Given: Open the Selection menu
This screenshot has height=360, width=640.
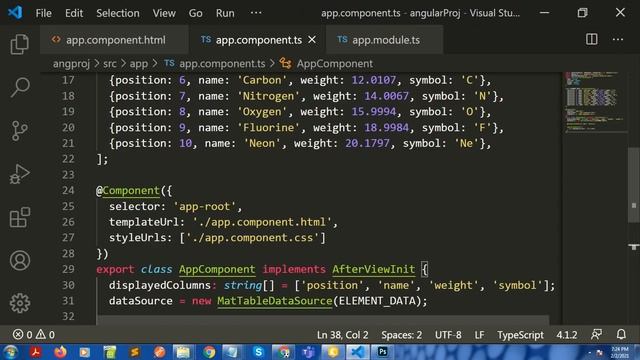Looking at the screenshot, I should (118, 13).
